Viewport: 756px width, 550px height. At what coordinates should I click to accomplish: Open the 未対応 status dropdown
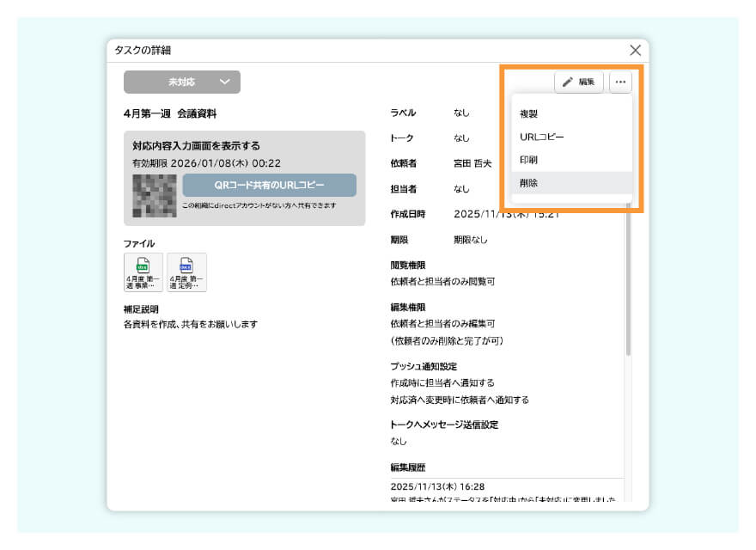pyautogui.click(x=183, y=82)
